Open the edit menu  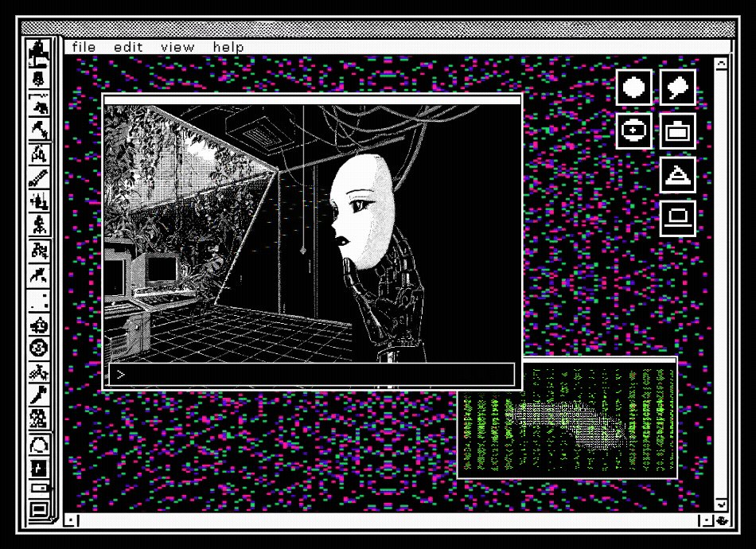tap(128, 47)
